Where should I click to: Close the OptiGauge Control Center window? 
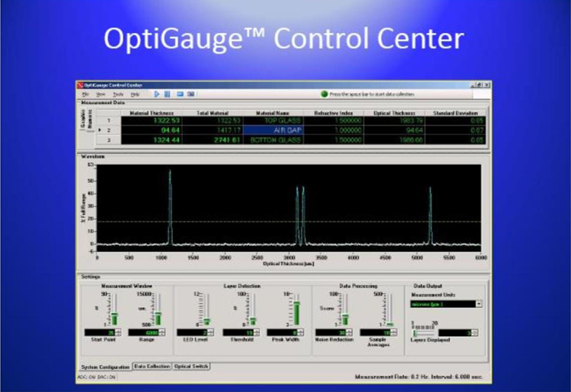[487, 85]
